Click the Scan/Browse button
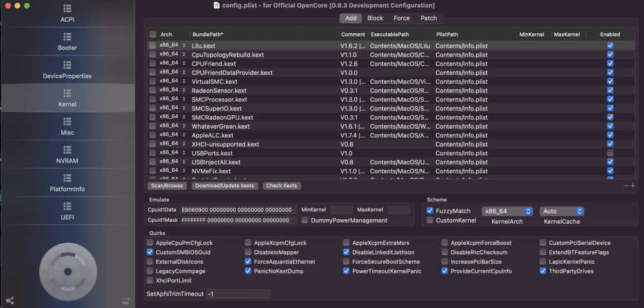Image resolution: width=644 pixels, height=308 pixels. [167, 186]
